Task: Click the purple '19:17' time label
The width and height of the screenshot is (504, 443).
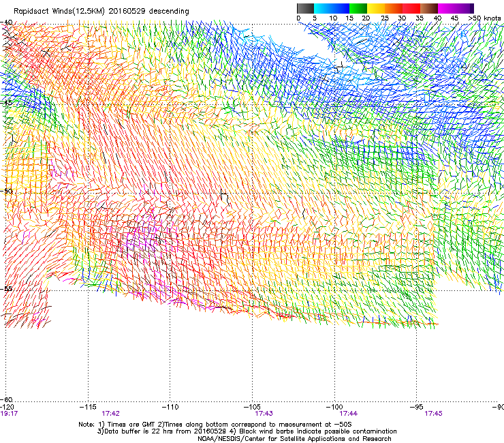Action: tap(9, 414)
